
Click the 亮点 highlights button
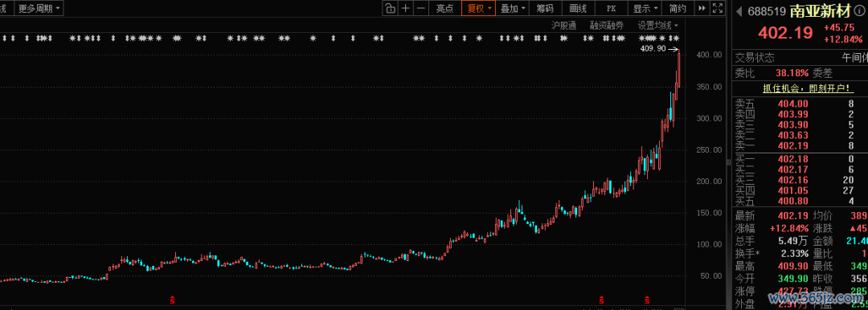444,8
